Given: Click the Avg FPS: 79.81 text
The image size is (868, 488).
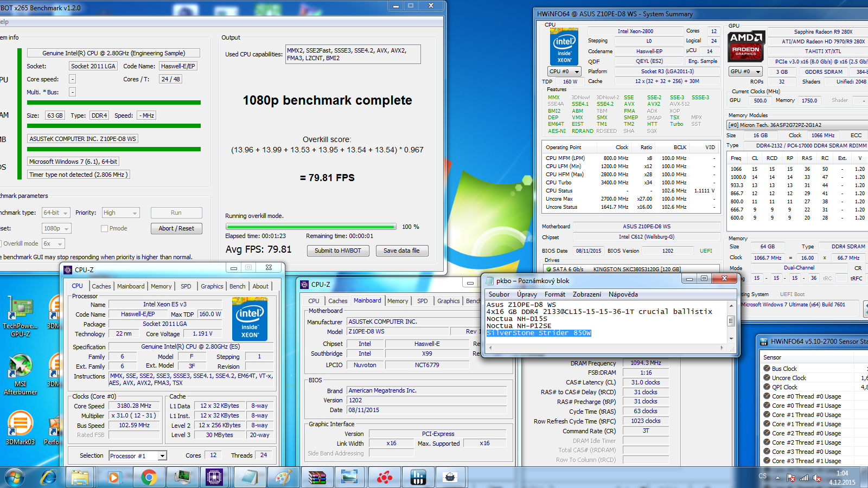Looking at the screenshot, I should point(258,249).
